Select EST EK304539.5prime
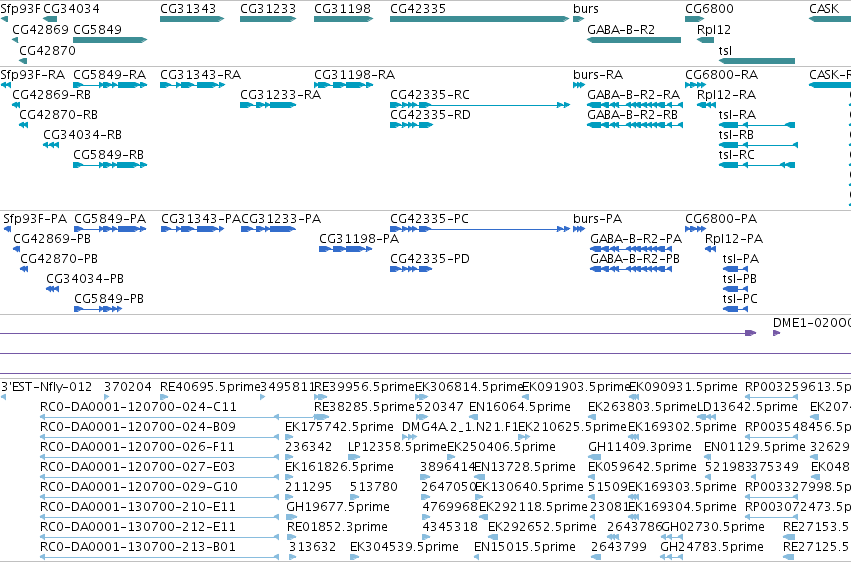The height and width of the screenshot is (562, 851). [354, 557]
